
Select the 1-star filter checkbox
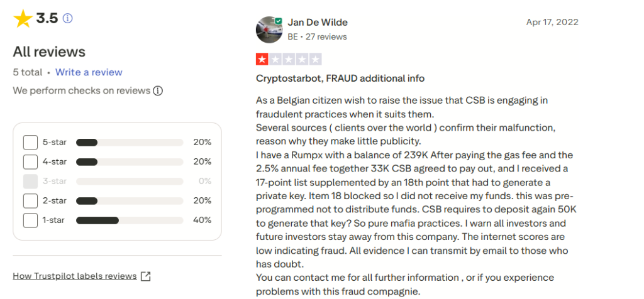coord(30,220)
